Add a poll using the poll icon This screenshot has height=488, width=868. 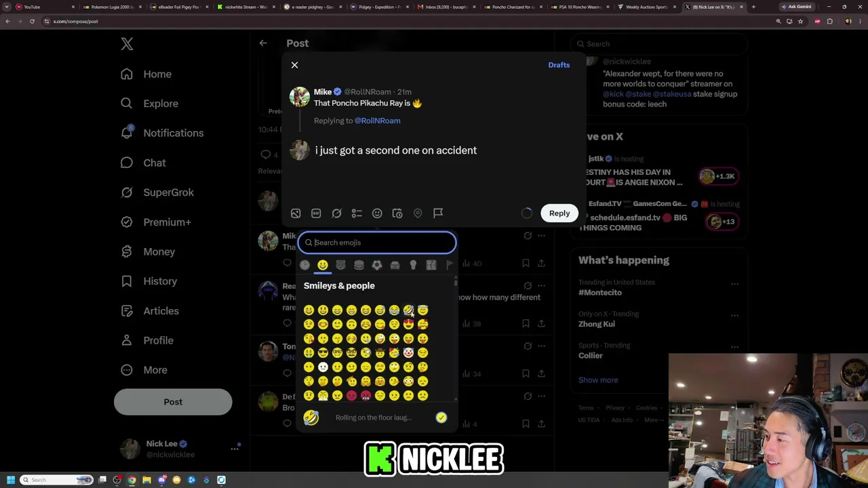pyautogui.click(x=357, y=213)
